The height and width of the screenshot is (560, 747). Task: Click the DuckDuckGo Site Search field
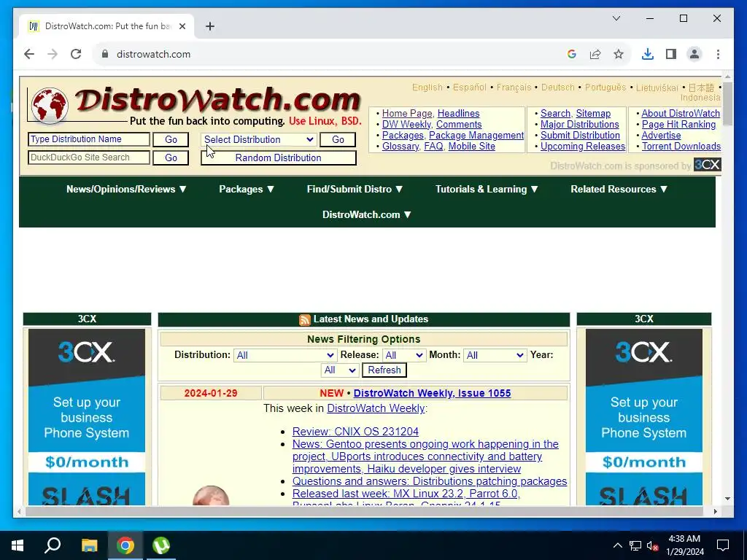88,157
